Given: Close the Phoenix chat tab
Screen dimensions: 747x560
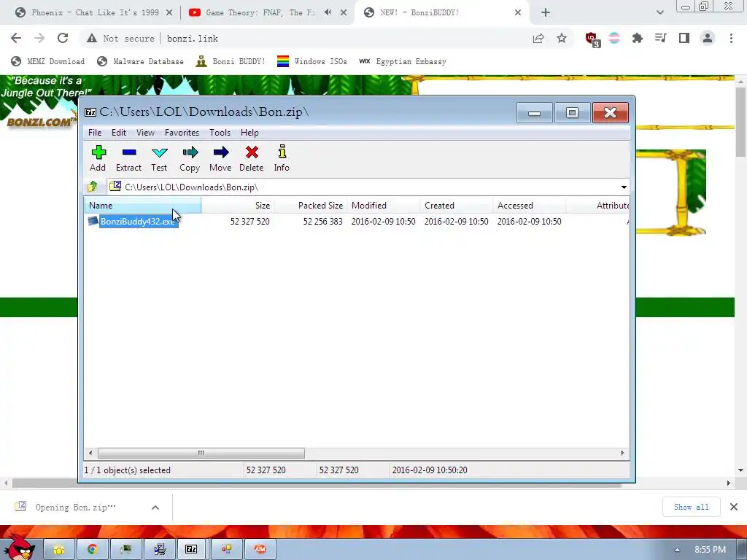Looking at the screenshot, I should [169, 12].
